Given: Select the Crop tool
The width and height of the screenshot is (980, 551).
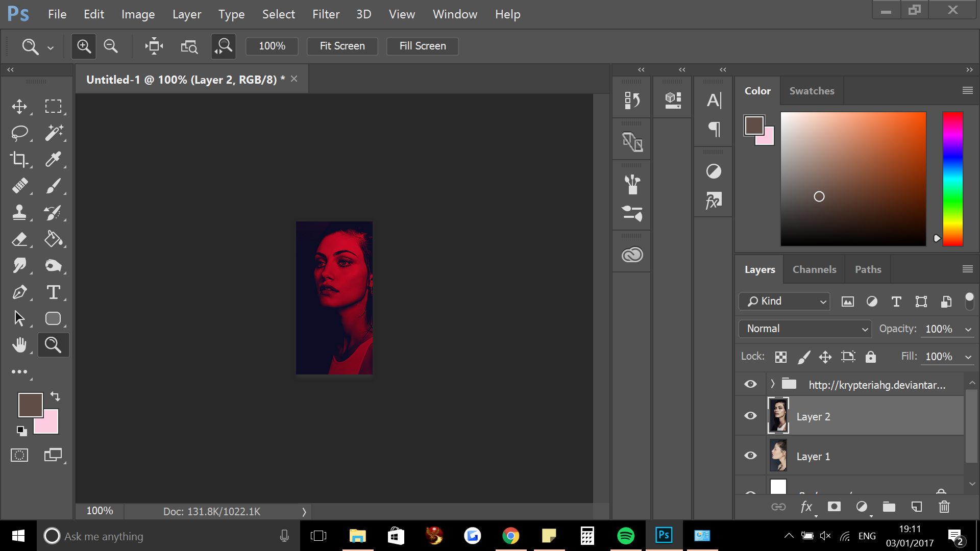Looking at the screenshot, I should pyautogui.click(x=19, y=159).
